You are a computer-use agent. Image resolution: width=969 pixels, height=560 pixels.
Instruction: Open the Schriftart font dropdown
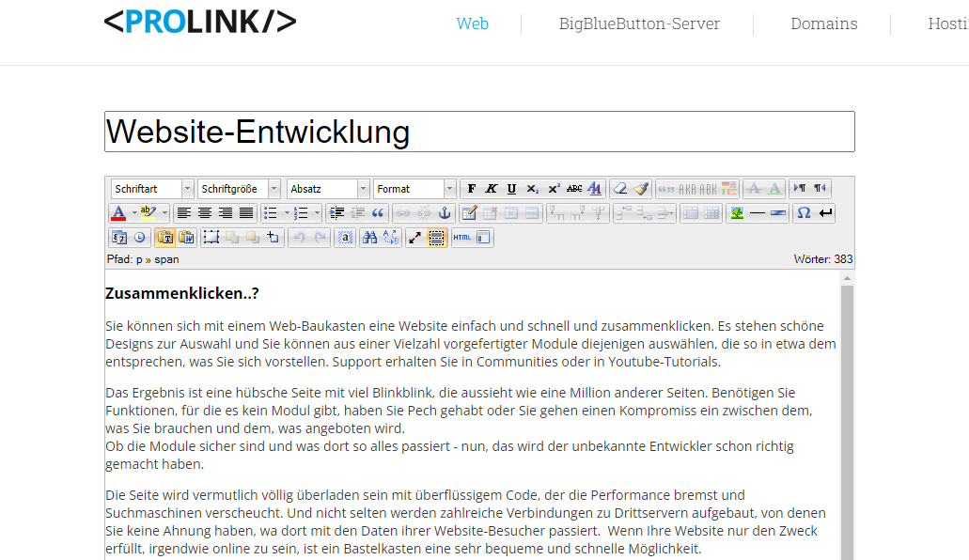pos(151,189)
